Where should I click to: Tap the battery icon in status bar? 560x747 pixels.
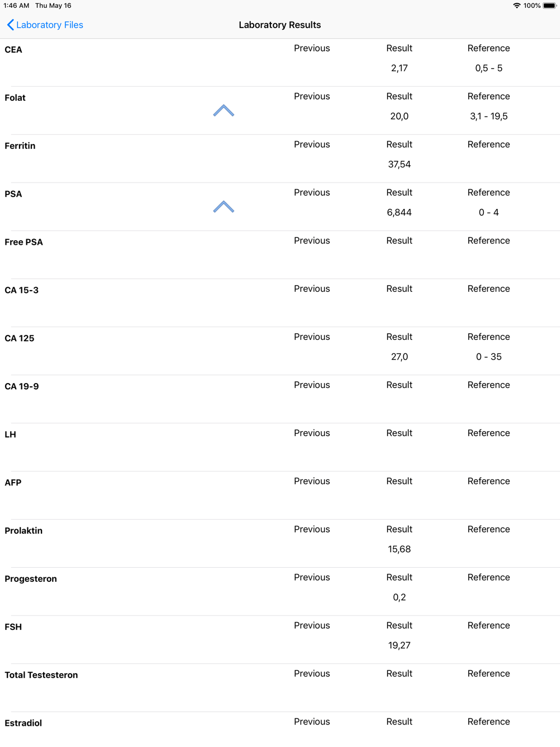(x=549, y=6)
